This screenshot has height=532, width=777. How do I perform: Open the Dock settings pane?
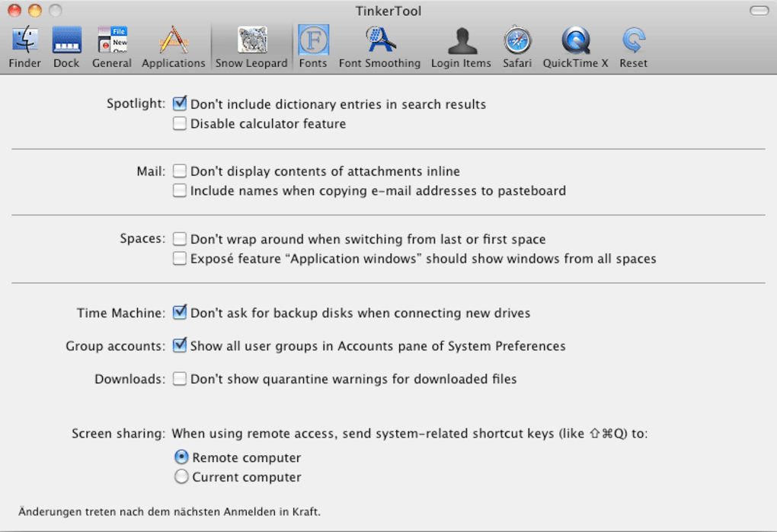66,47
